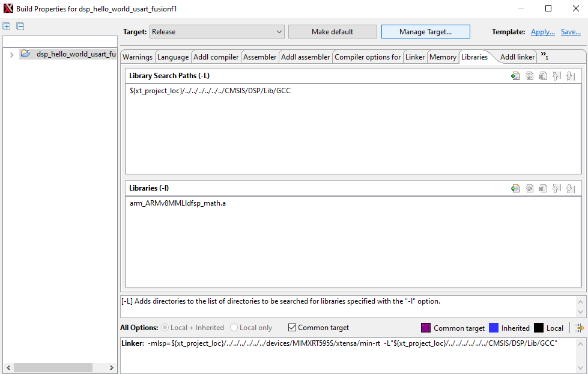
Task: Open the Memory tab
Action: pyautogui.click(x=443, y=57)
